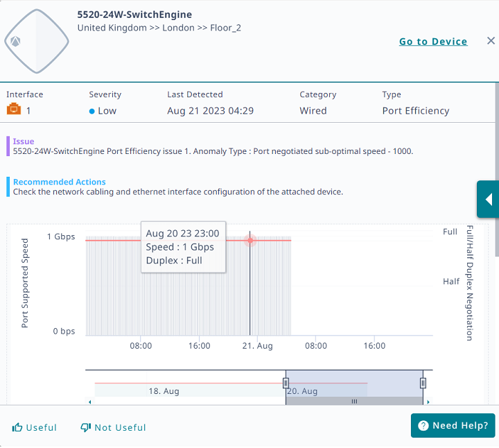Click the Recommended Actions heading

coord(60,182)
